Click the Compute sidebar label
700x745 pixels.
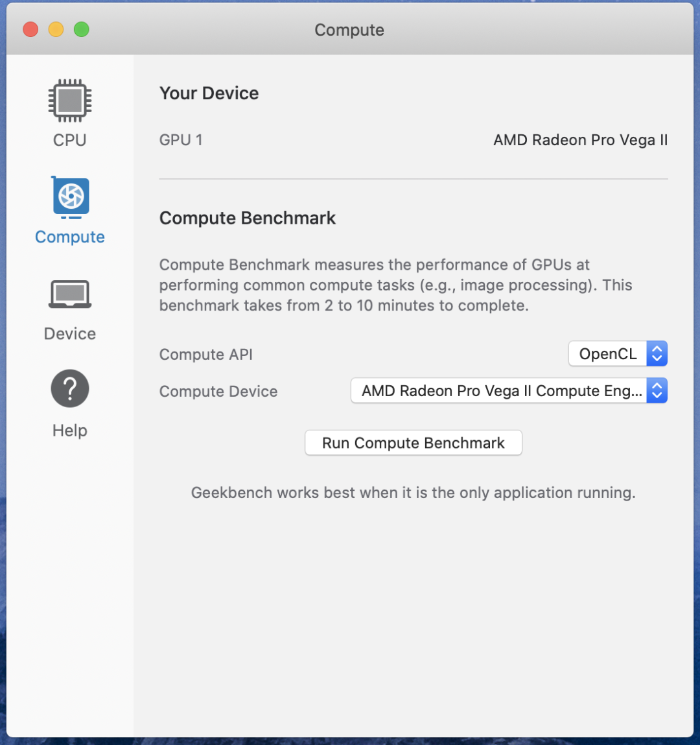70,237
